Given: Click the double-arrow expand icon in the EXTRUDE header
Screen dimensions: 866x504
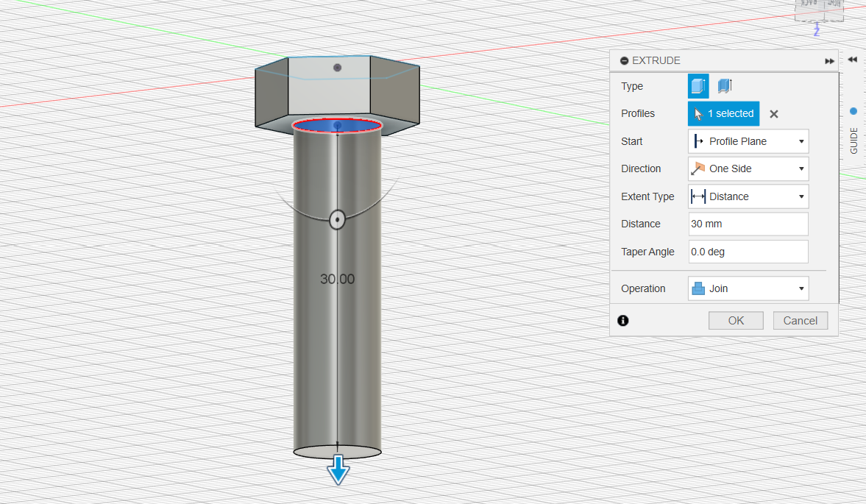Looking at the screenshot, I should 829,61.
